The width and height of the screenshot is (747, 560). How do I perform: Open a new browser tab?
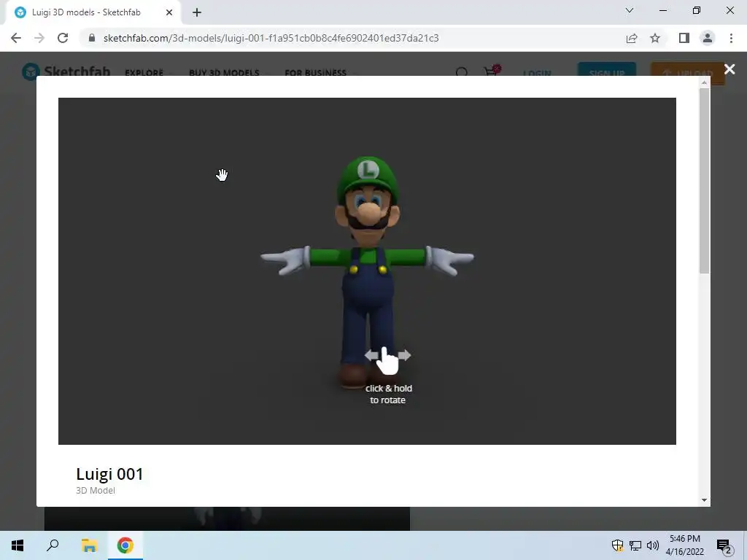[197, 12]
